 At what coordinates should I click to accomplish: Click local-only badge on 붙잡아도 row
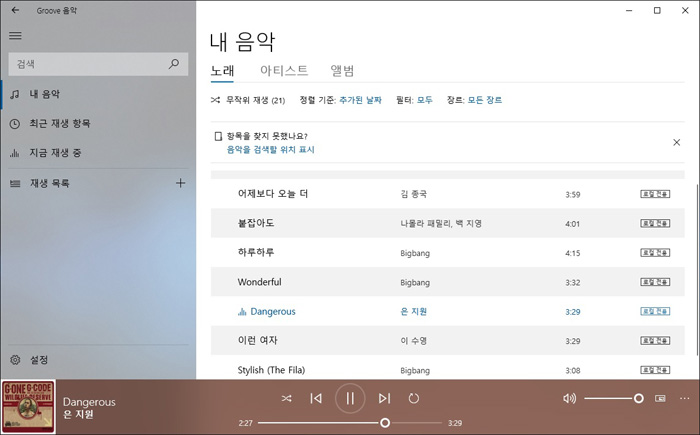pos(655,223)
